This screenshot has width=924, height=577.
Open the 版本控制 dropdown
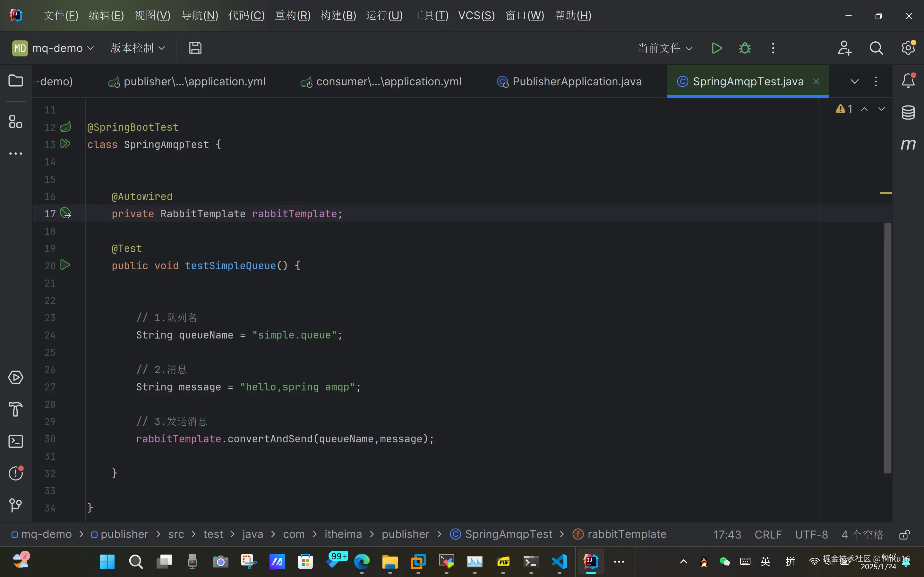coord(137,48)
